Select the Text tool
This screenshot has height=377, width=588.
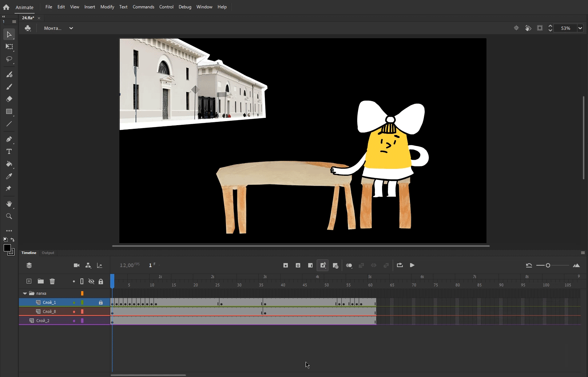pyautogui.click(x=9, y=151)
